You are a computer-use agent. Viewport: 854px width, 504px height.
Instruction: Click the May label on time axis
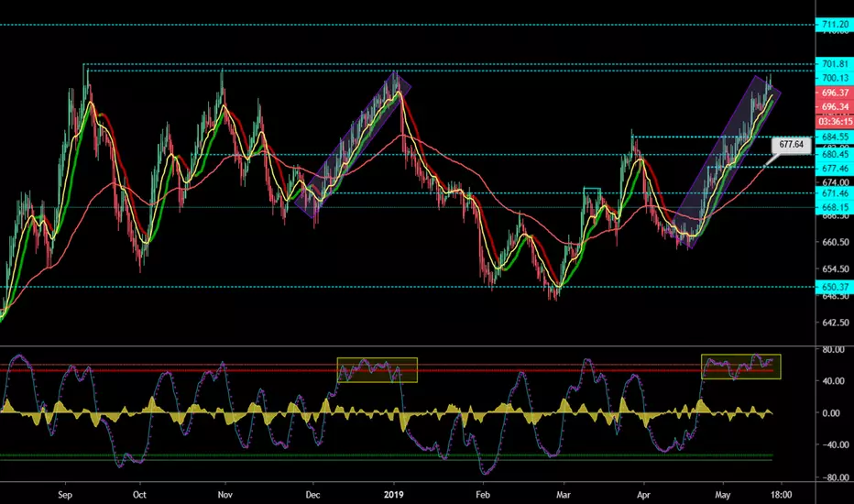(x=723, y=495)
